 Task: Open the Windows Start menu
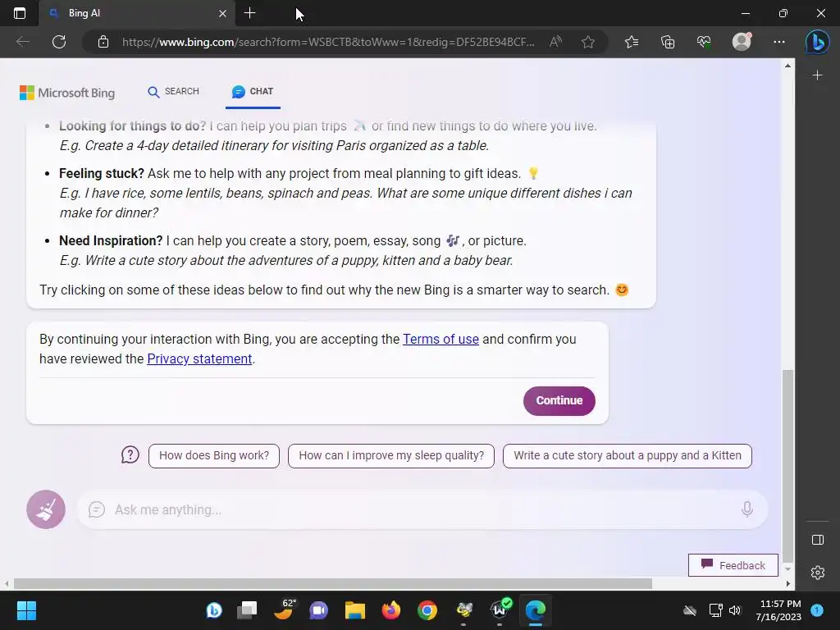coord(26,610)
